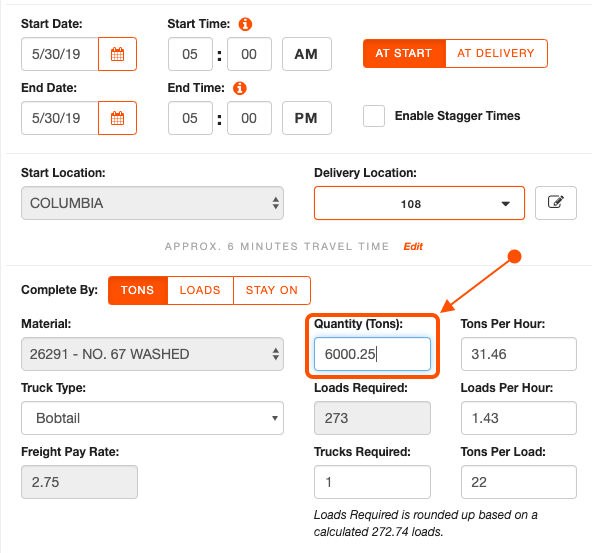Select the STAY ON complete-by tab
The image size is (597, 553).
click(272, 290)
